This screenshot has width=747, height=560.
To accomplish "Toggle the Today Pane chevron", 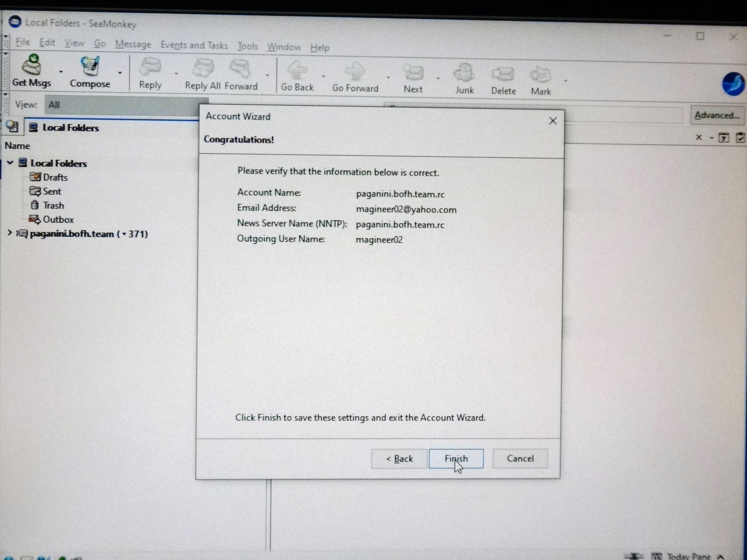I will [721, 557].
